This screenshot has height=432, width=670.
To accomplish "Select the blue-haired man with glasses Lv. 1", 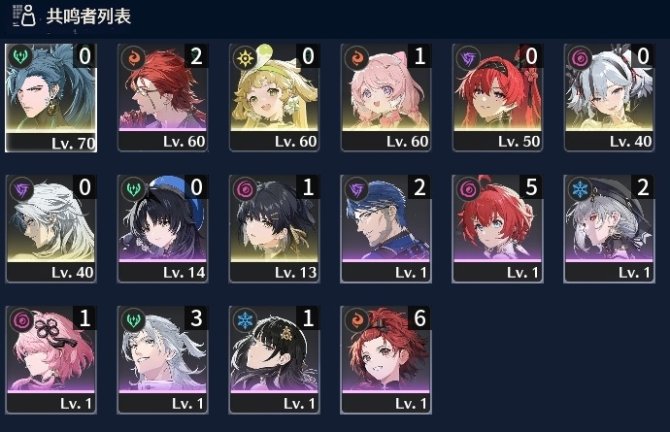I will tap(386, 229).
